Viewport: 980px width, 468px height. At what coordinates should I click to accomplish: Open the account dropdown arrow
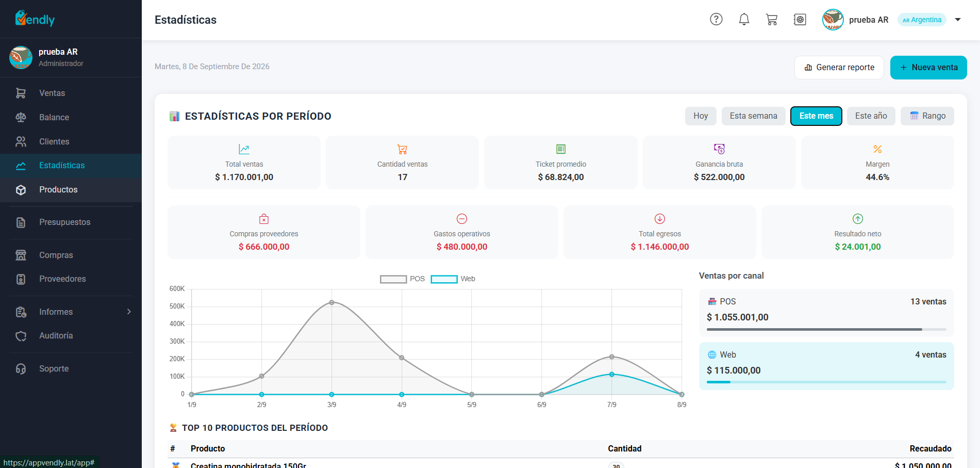pyautogui.click(x=958, y=20)
